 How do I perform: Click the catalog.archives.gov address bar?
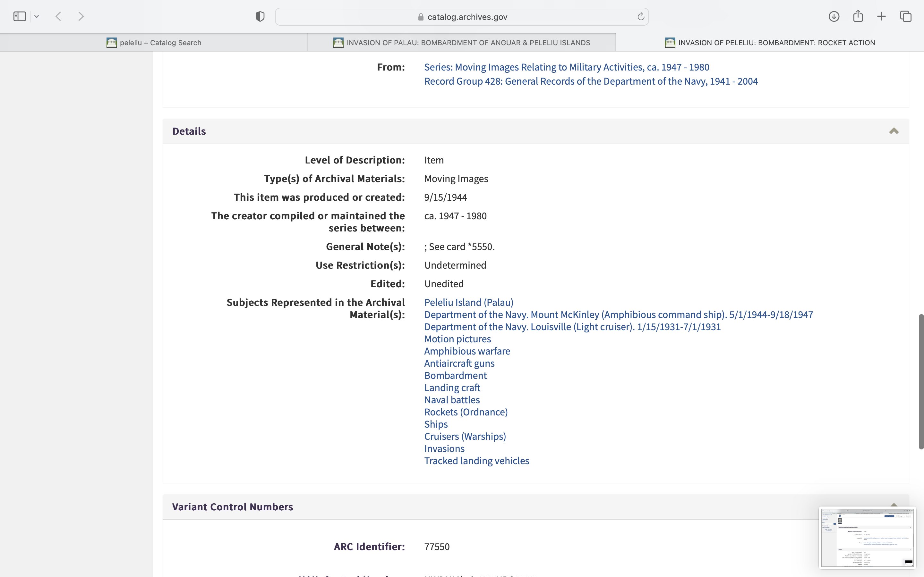462,17
